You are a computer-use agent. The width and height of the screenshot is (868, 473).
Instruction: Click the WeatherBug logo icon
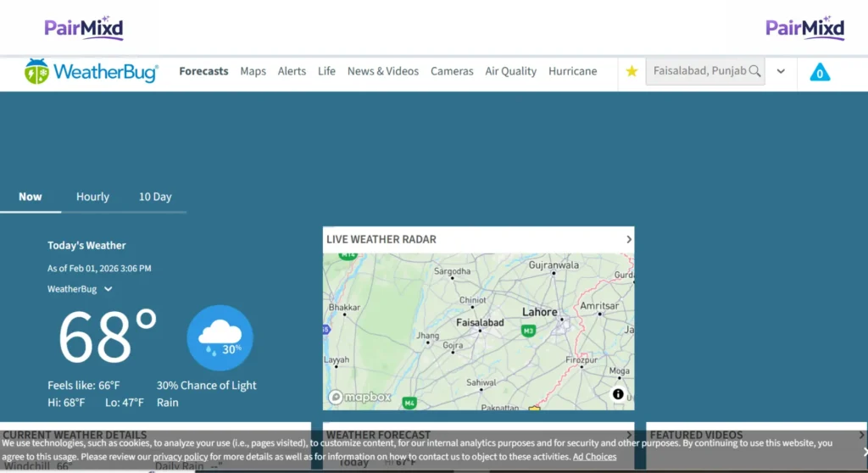point(37,72)
